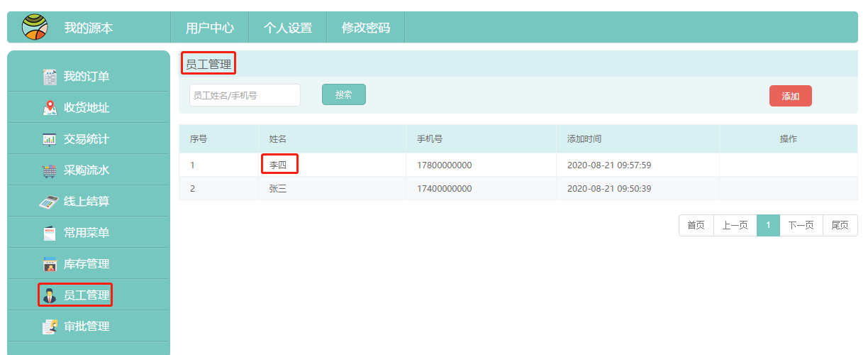Click the 审批管理 approval icon
The height and width of the screenshot is (355, 868).
coord(50,327)
